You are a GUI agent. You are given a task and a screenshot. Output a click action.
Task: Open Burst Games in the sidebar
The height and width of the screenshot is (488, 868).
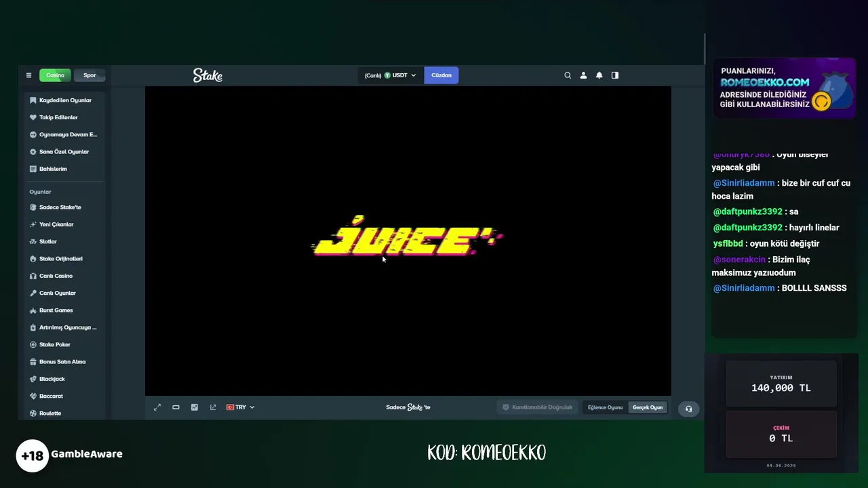(x=56, y=310)
